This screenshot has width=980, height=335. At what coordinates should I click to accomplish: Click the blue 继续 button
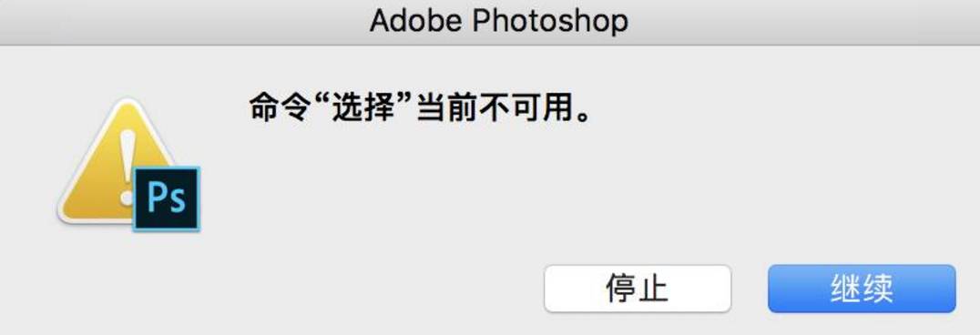(x=862, y=289)
